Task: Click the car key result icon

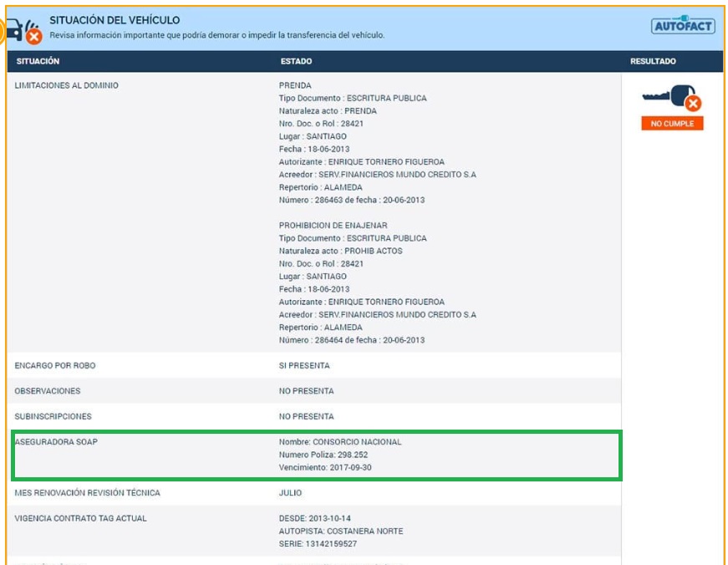Action: pos(672,99)
